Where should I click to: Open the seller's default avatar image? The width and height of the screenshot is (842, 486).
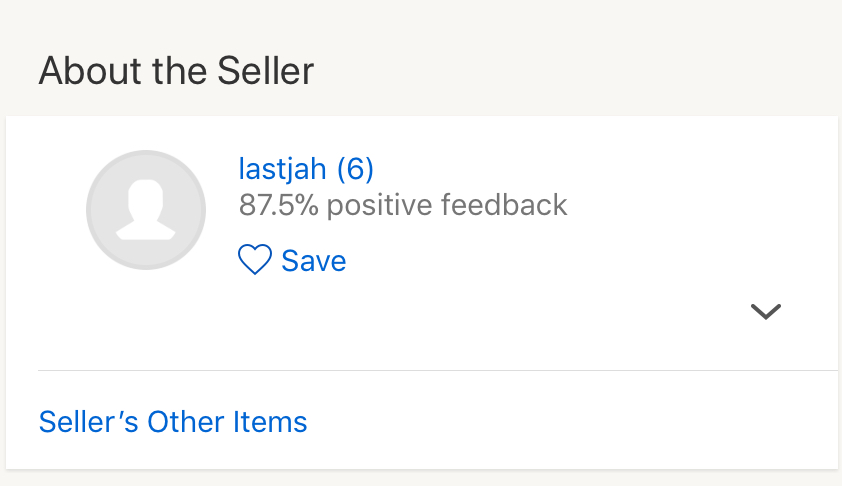tap(146, 210)
